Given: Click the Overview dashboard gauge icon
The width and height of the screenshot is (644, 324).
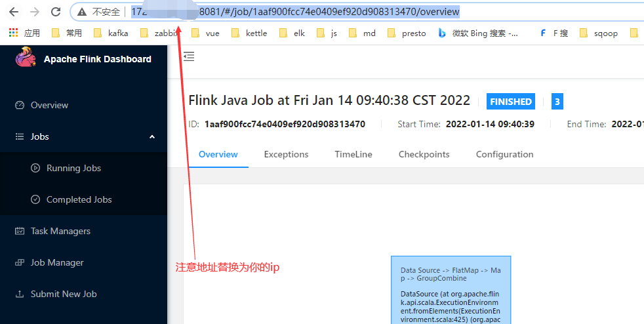Looking at the screenshot, I should pos(20,105).
